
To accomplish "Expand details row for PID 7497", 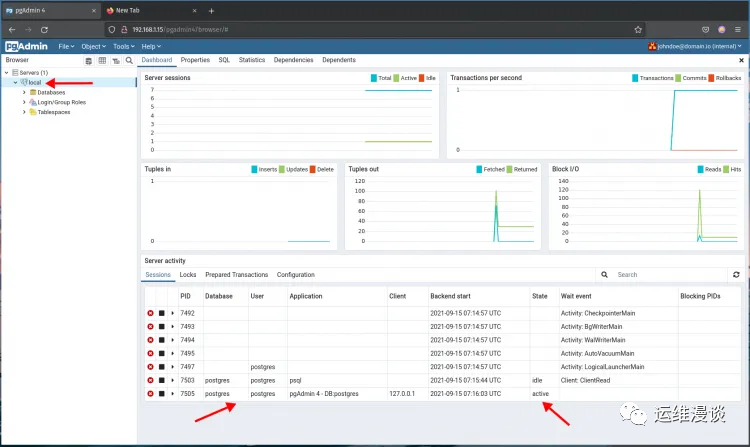I will 173,367.
